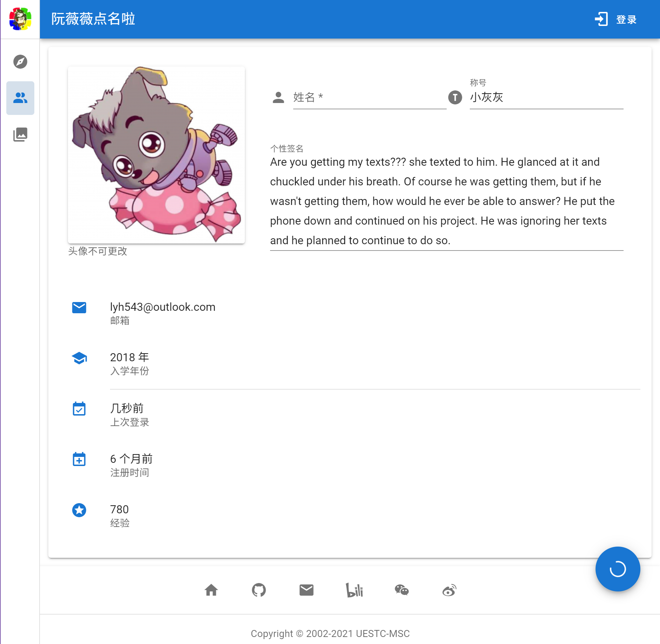Open the GitHub icon in footer

(259, 590)
